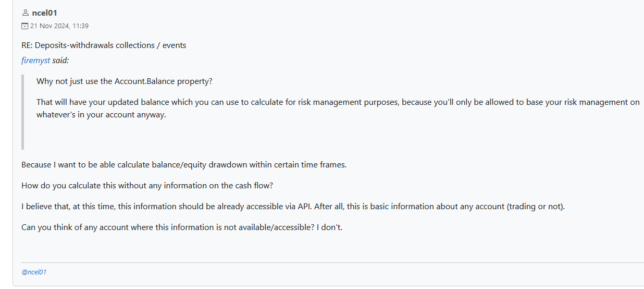The width and height of the screenshot is (644, 289).
Task: Click the quoted line 'Why not just use the Account.Balance property?'
Action: pyautogui.click(x=125, y=81)
